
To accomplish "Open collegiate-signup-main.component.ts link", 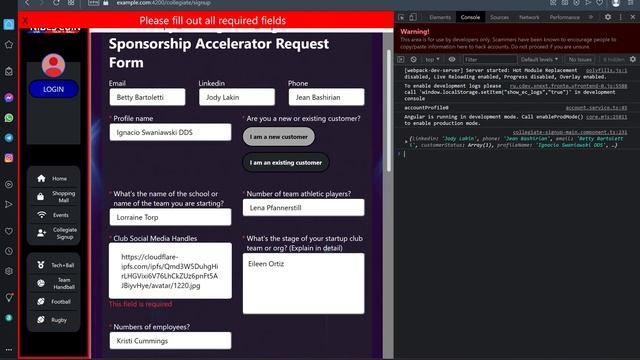I will pos(570,132).
